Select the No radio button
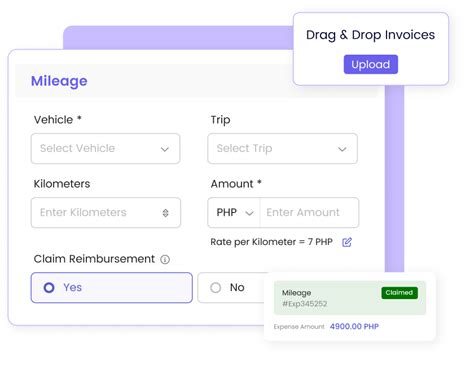 point(215,287)
